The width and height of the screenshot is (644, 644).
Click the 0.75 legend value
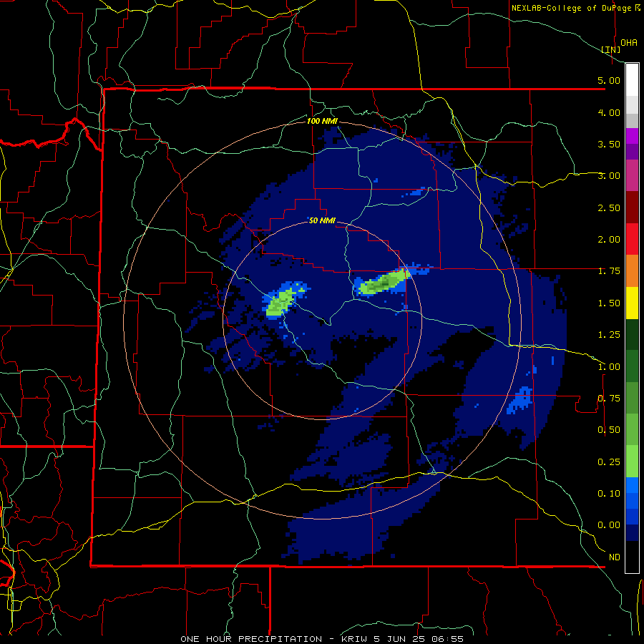point(609,399)
